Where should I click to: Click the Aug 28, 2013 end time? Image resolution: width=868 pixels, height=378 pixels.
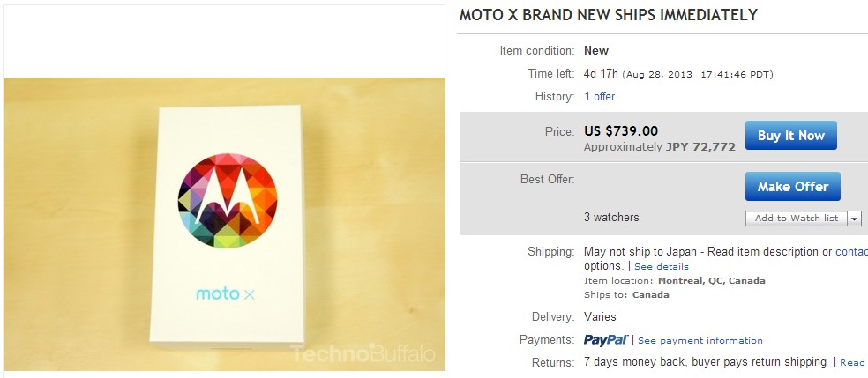[x=700, y=74]
